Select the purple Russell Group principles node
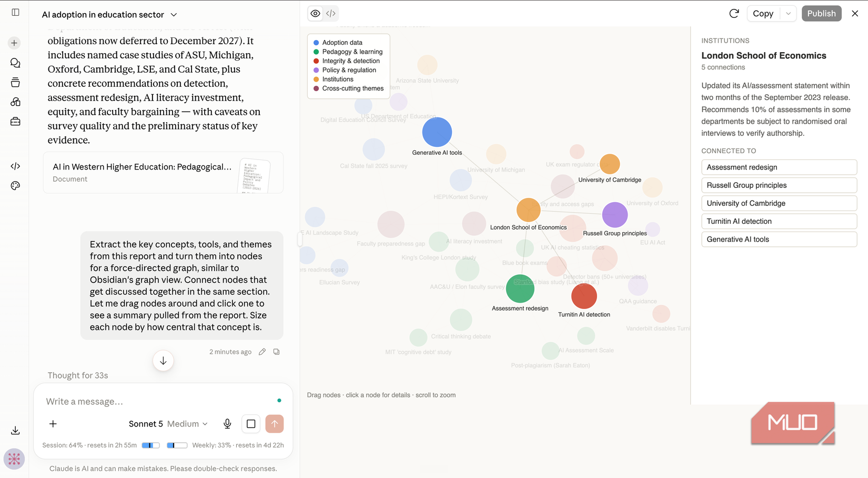The height and width of the screenshot is (478, 868). [x=615, y=215]
